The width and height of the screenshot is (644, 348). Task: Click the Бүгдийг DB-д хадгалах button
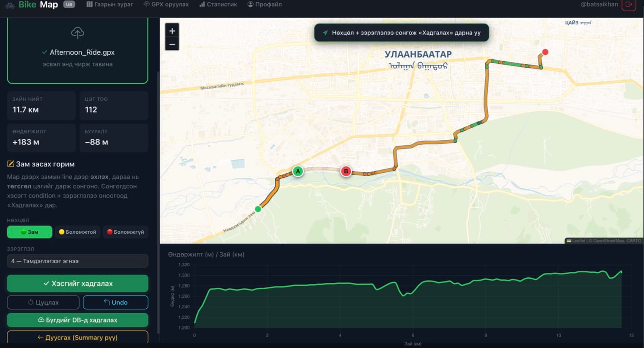coord(77,320)
